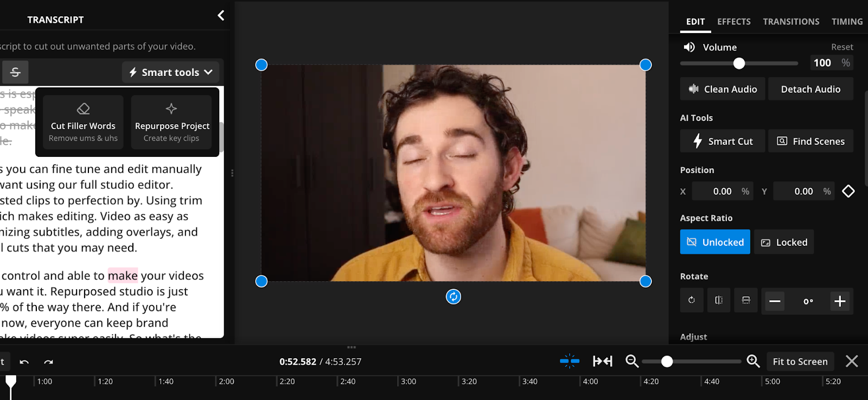Switch to the EDIT tab
Viewport: 868px width, 400px height.
point(695,22)
